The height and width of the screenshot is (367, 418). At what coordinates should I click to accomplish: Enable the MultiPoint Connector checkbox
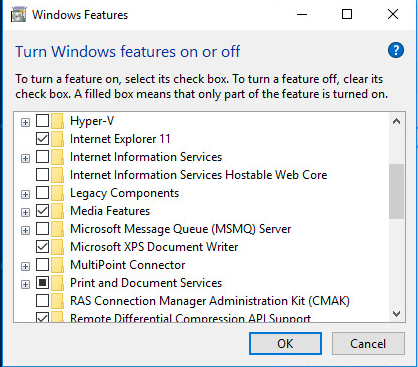[x=42, y=265]
